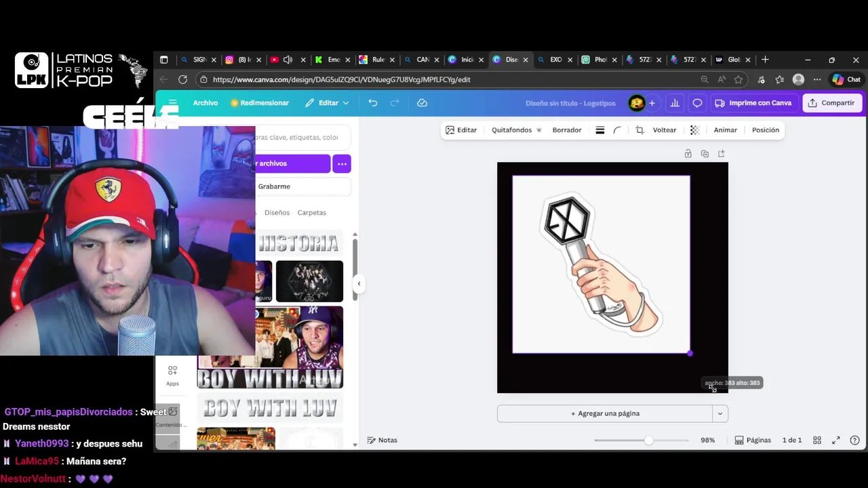The height and width of the screenshot is (488, 868).
Task: Open the Animar animation option
Action: click(x=725, y=130)
